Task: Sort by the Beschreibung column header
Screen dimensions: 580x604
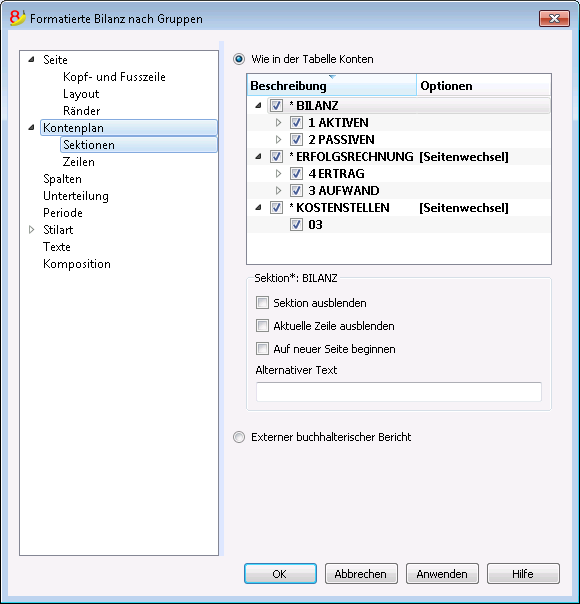Action: (332, 85)
